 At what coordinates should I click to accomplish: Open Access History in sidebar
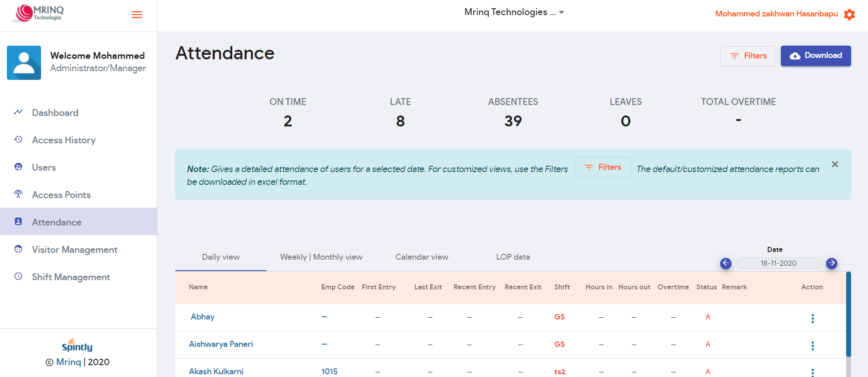63,140
